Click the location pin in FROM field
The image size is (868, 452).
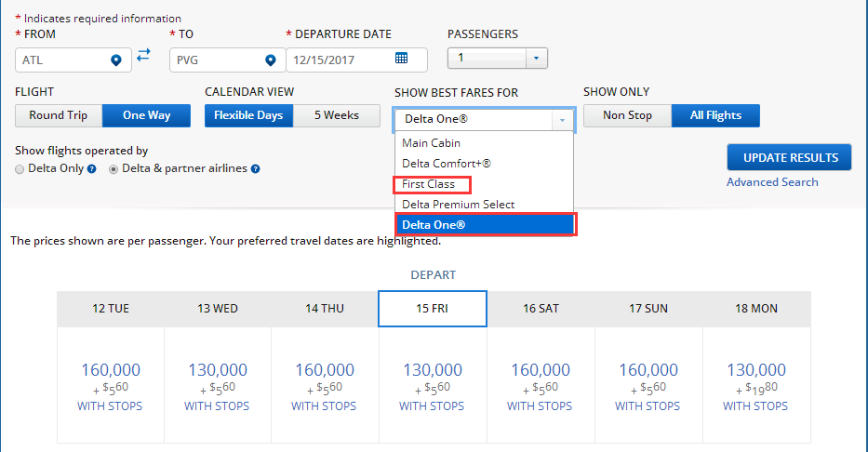click(115, 60)
